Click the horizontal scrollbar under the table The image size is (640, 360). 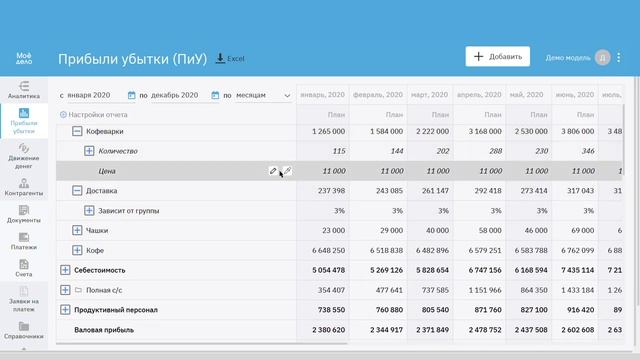tap(202, 344)
